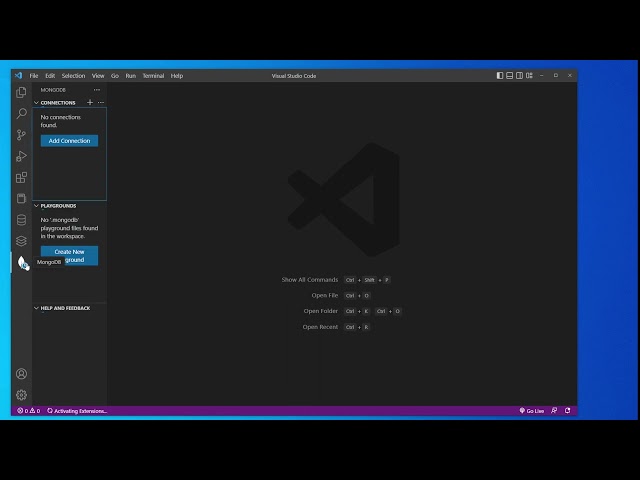The image size is (640, 480).
Task: Click the errors and warnings count in status bar
Action: click(x=29, y=411)
